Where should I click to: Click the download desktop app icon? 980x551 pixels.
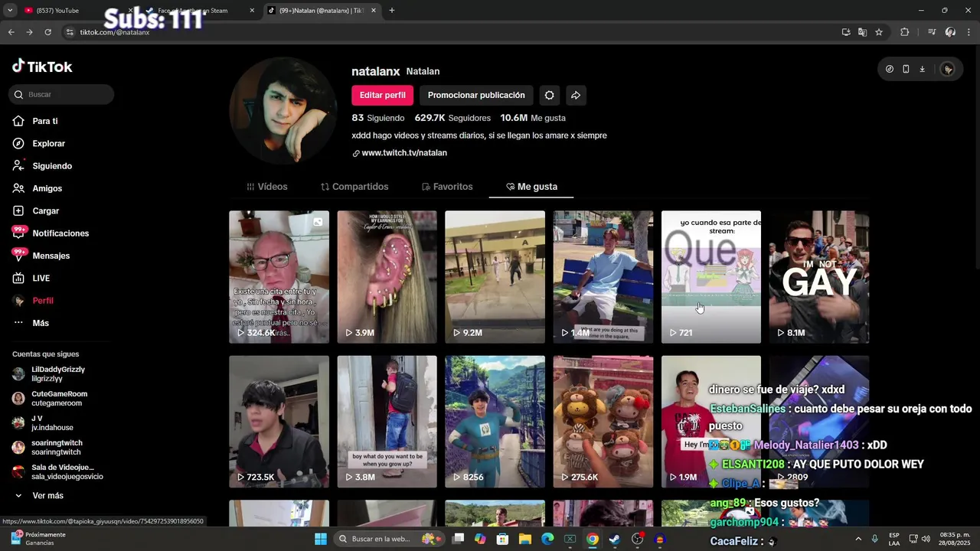click(x=922, y=69)
